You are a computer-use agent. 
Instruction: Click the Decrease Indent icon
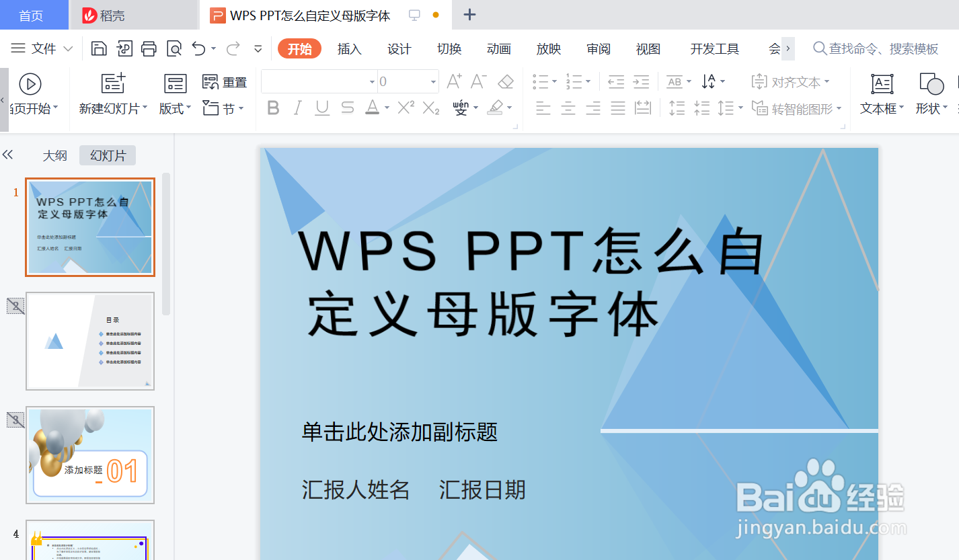616,82
